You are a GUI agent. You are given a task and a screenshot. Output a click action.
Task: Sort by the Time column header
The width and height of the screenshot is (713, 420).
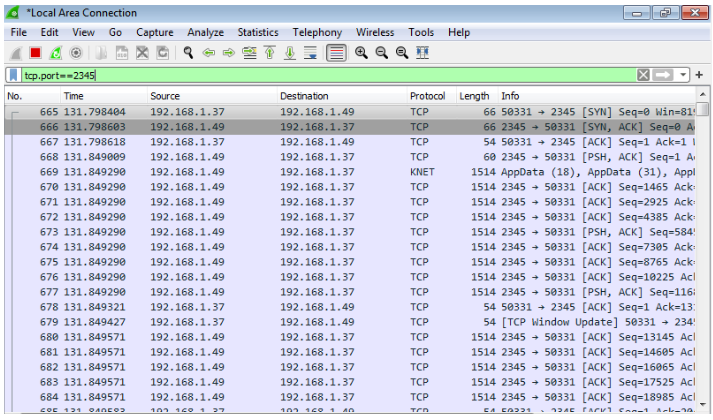[104, 96]
